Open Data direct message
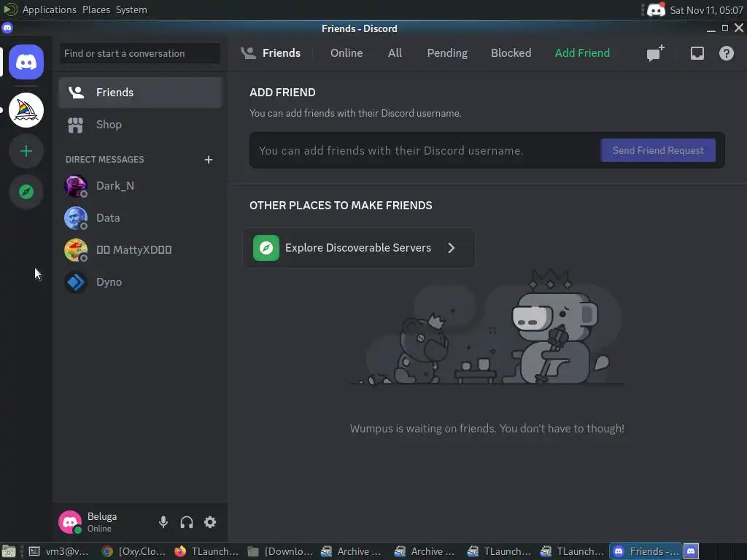 pos(139,217)
